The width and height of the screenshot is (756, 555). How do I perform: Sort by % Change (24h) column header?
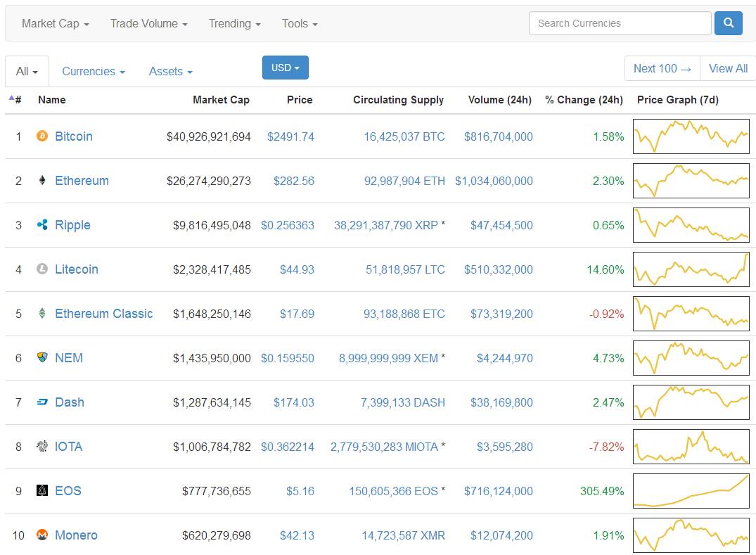point(584,100)
